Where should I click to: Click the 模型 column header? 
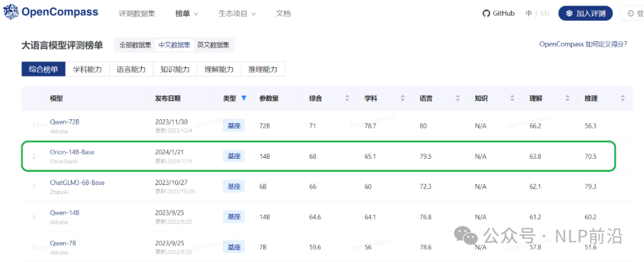(x=57, y=98)
